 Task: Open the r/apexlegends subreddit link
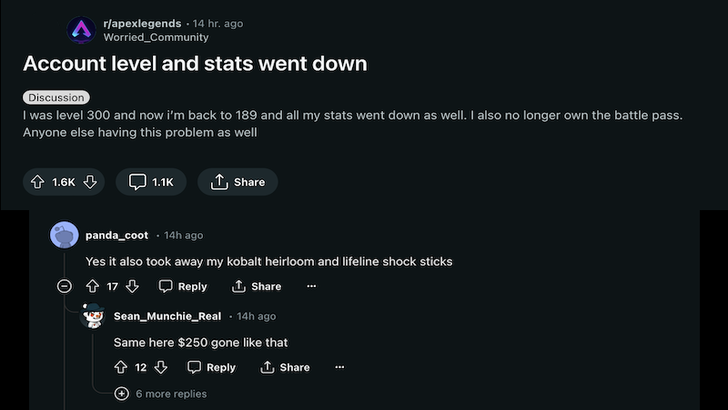(141, 23)
